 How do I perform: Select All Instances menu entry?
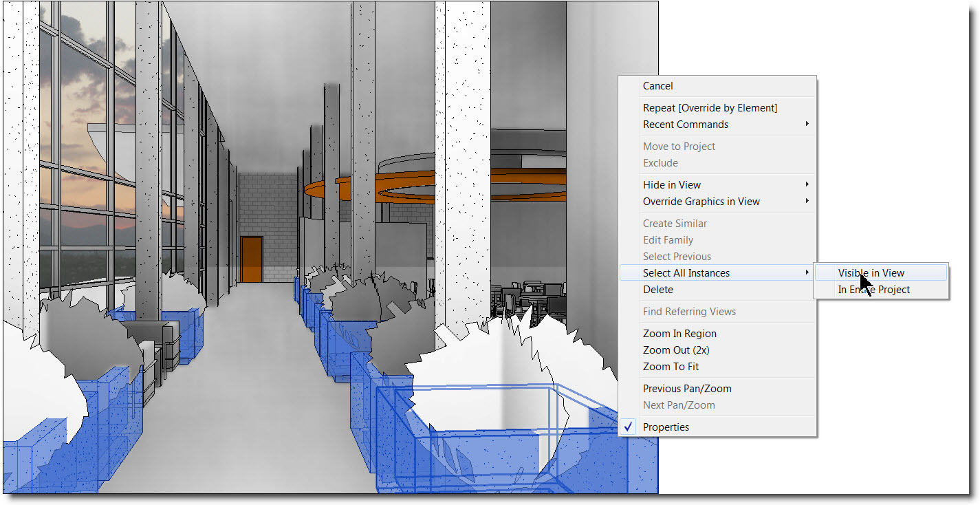click(717, 273)
